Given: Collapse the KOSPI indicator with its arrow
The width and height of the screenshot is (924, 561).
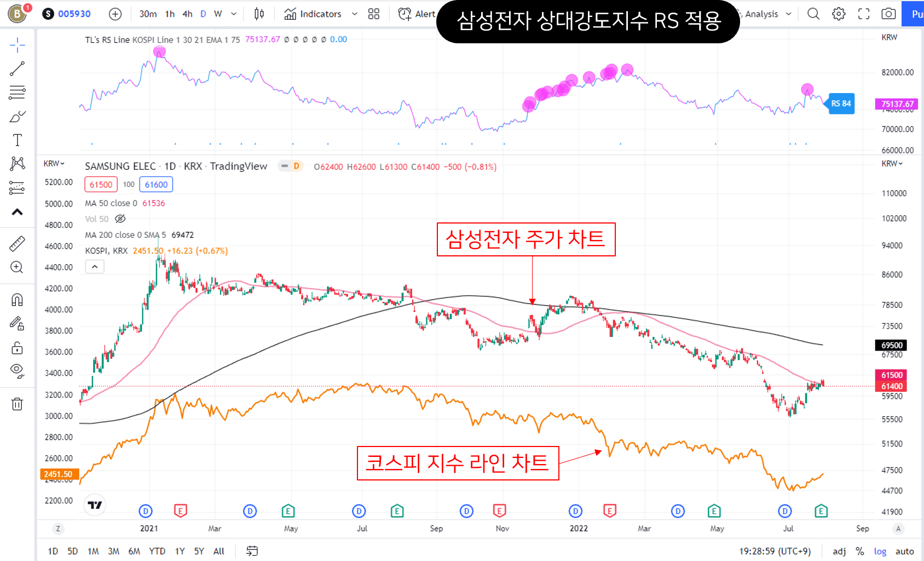Looking at the screenshot, I should point(94,267).
